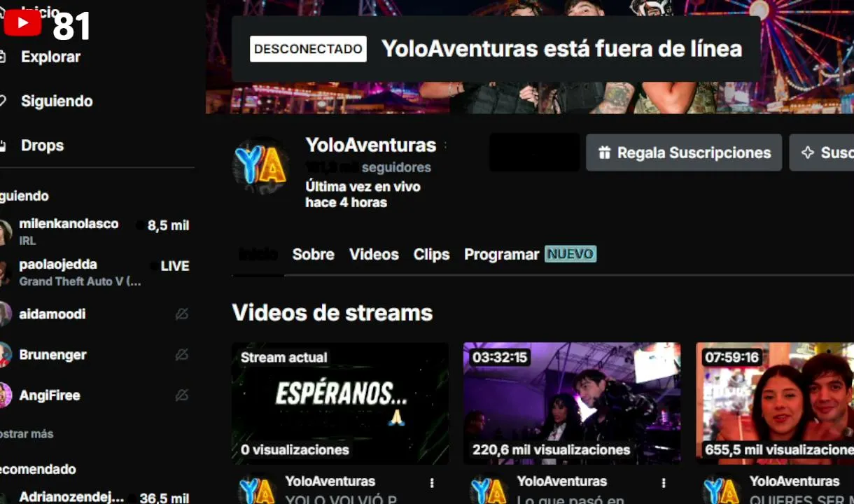The height and width of the screenshot is (504, 854).
Task: Click the YoloAventuras channel avatar logo
Action: pyautogui.click(x=260, y=165)
